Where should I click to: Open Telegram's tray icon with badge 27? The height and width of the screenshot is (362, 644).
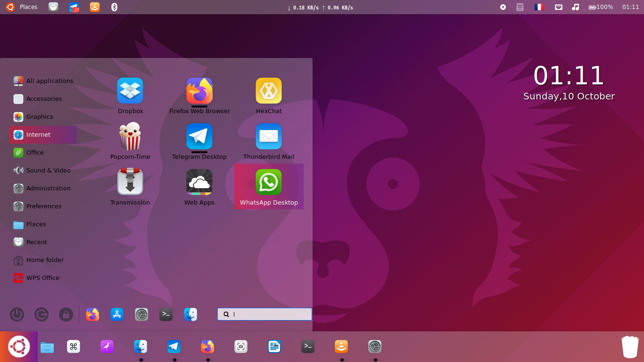(x=74, y=7)
